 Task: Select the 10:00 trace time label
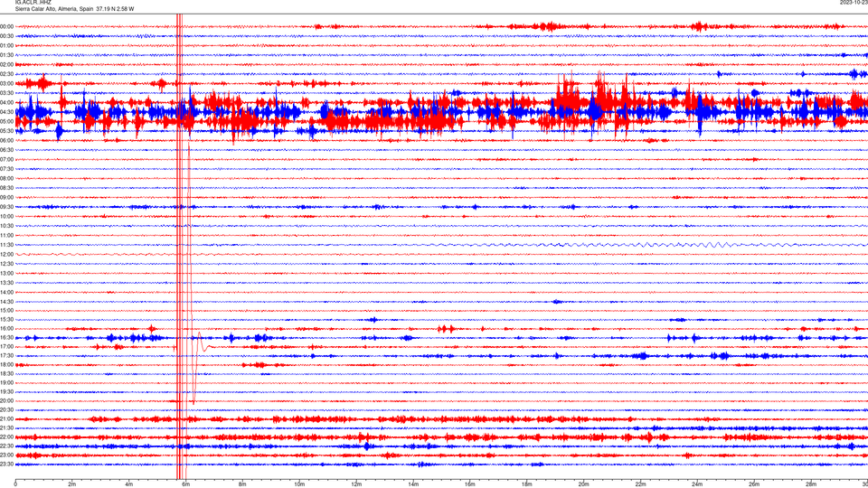[6, 216]
